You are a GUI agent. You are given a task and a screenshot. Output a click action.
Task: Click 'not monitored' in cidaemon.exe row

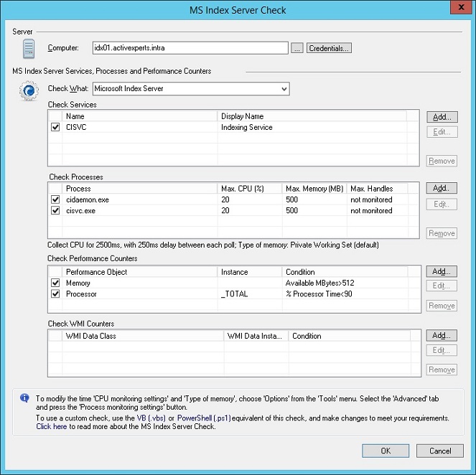tap(371, 199)
